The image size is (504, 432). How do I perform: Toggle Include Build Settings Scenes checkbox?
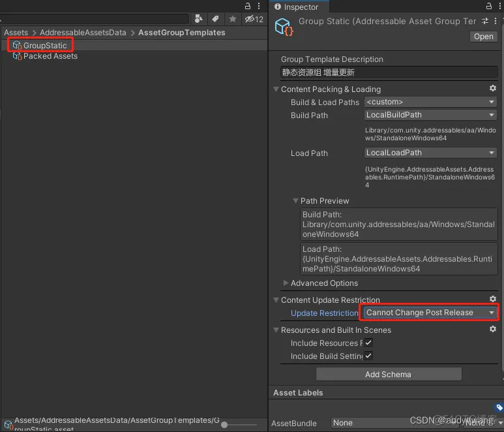pos(368,356)
